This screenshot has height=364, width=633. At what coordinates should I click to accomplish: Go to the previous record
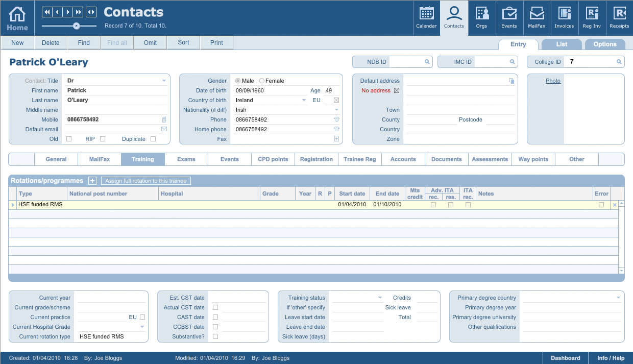[x=58, y=12]
